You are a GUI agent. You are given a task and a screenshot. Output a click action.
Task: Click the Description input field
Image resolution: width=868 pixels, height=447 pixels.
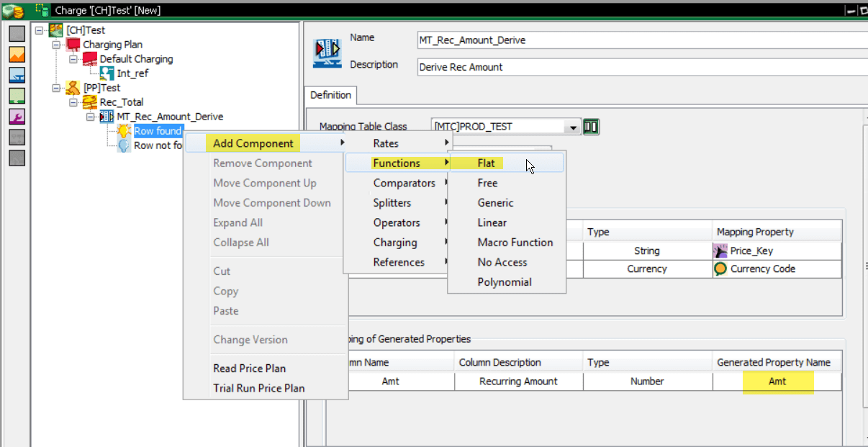click(x=642, y=68)
